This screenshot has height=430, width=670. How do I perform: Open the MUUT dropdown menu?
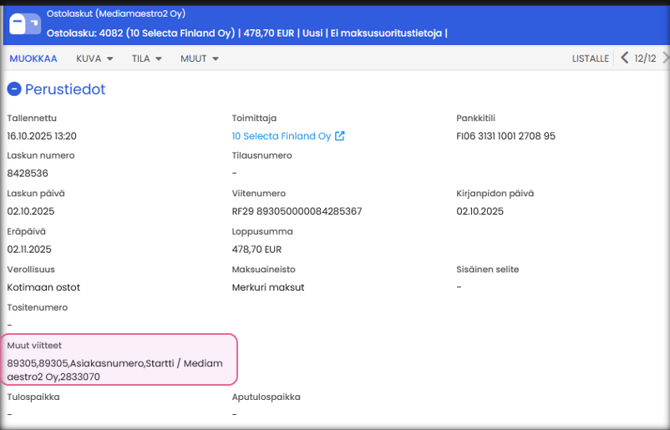pyautogui.click(x=199, y=58)
